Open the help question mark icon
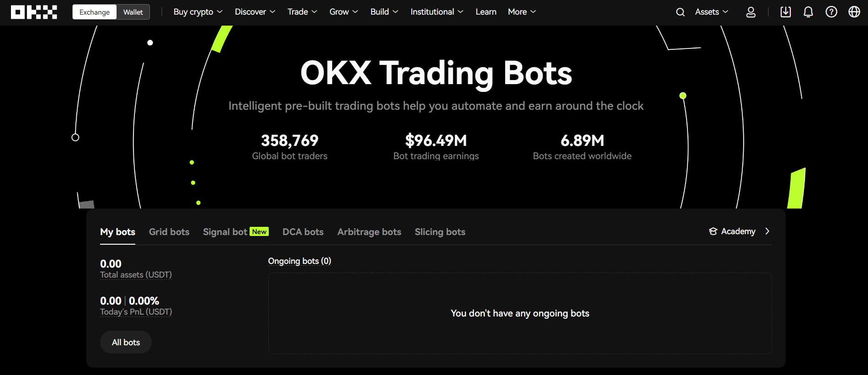 (831, 12)
